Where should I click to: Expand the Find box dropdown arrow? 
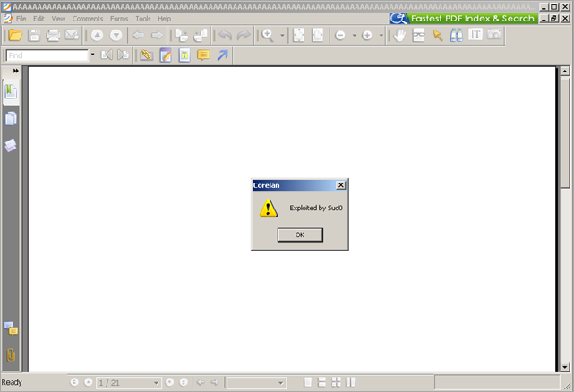[x=91, y=55]
